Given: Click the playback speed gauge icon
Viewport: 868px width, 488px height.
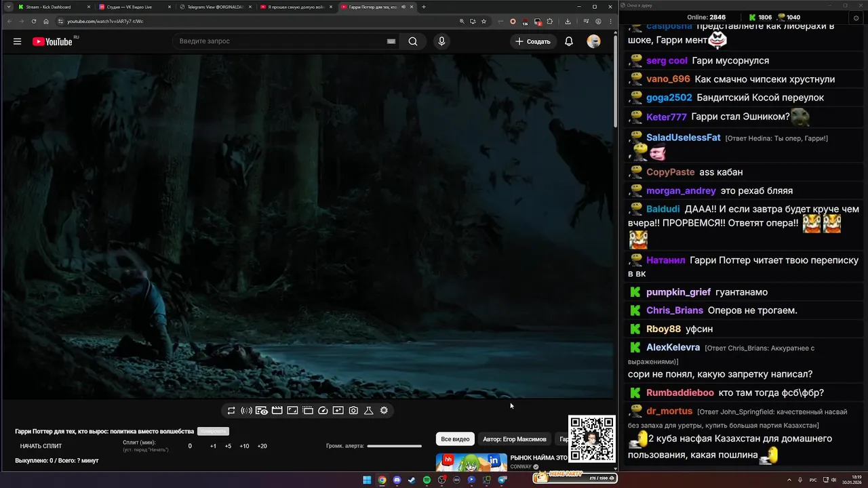Looking at the screenshot, I should coord(323,411).
